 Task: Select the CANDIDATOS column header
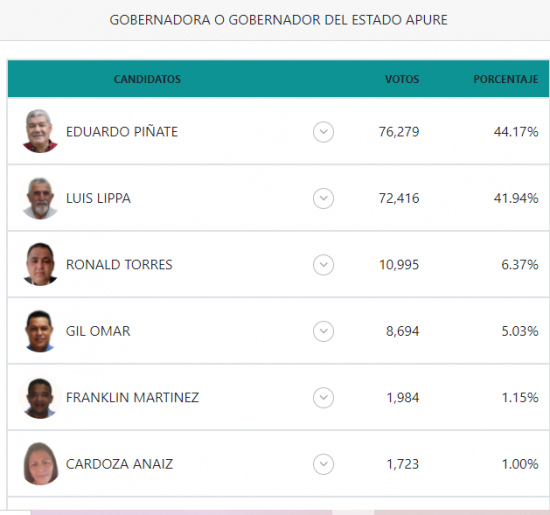147,79
